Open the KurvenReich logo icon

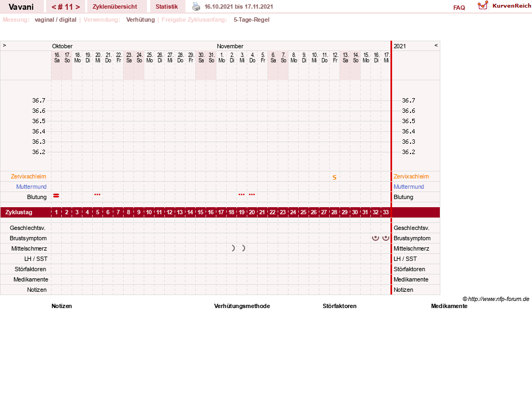coord(483,5)
